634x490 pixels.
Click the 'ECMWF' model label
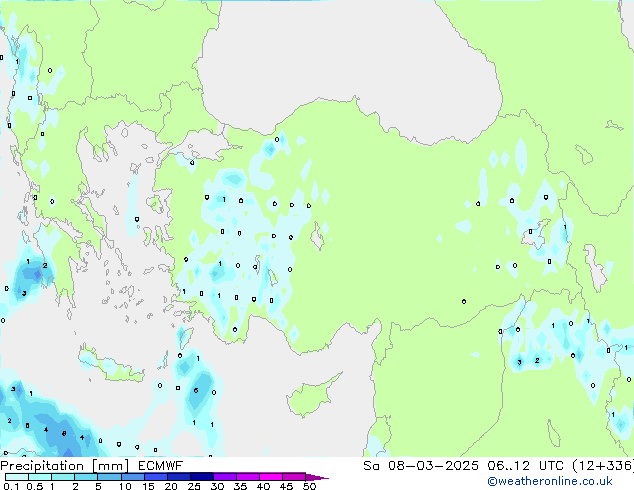(160, 465)
